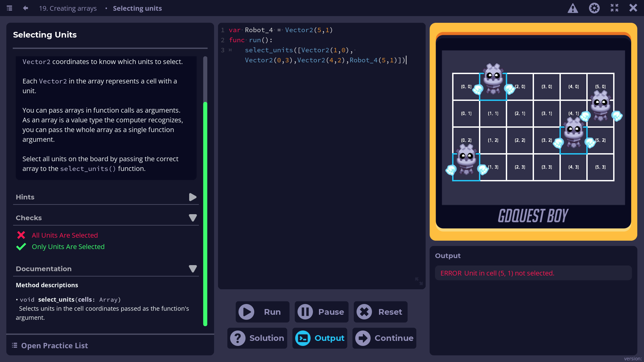Collapse the Documentation section
The height and width of the screenshot is (362, 644).
(x=193, y=269)
